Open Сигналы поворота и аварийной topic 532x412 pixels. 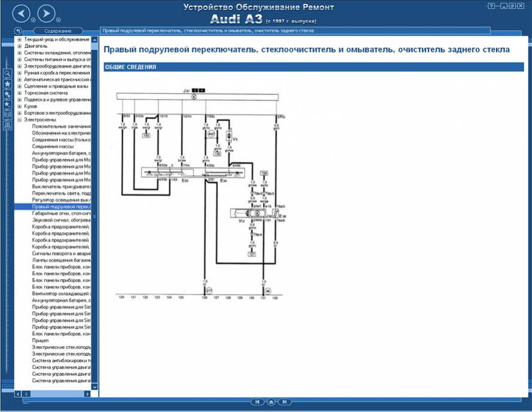tap(62, 254)
